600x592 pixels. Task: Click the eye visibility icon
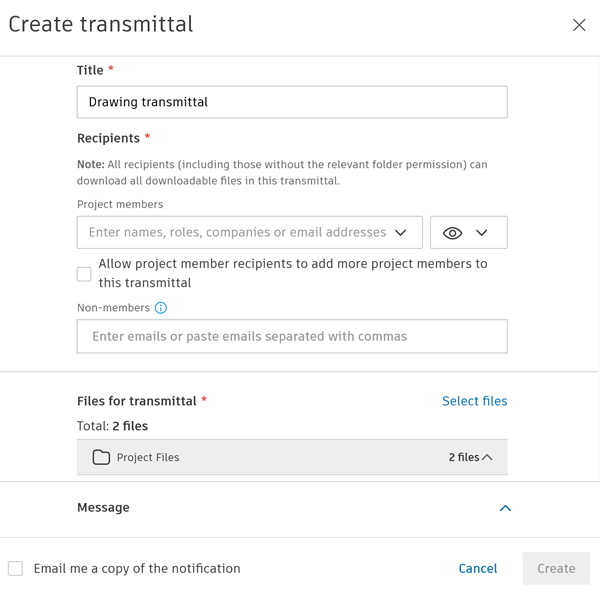click(452, 233)
